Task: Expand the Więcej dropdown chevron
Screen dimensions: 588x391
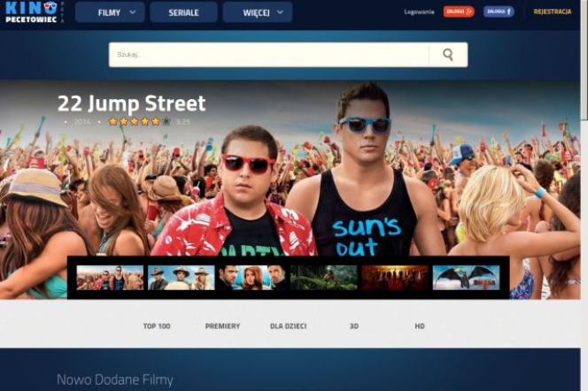Action: [280, 12]
